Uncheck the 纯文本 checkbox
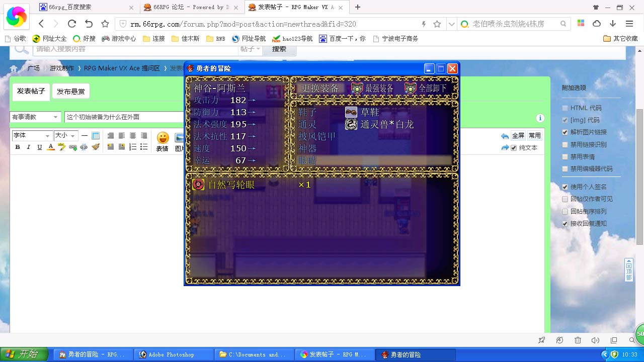 point(514,148)
